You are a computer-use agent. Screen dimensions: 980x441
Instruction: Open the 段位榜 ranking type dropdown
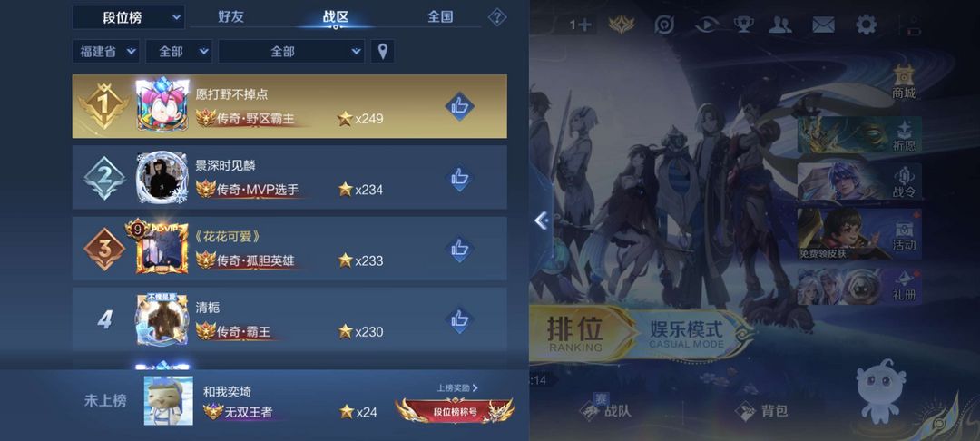pyautogui.click(x=129, y=17)
